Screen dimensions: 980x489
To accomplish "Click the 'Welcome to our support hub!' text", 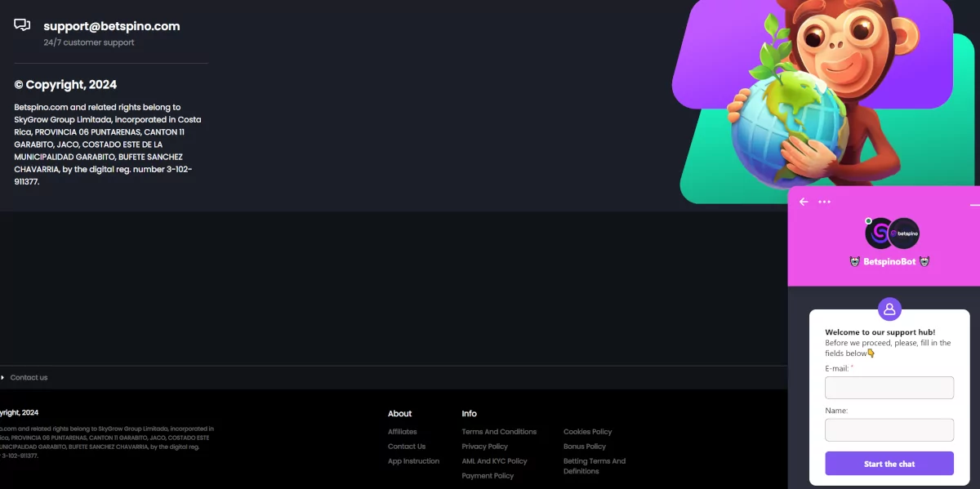I will tap(880, 332).
